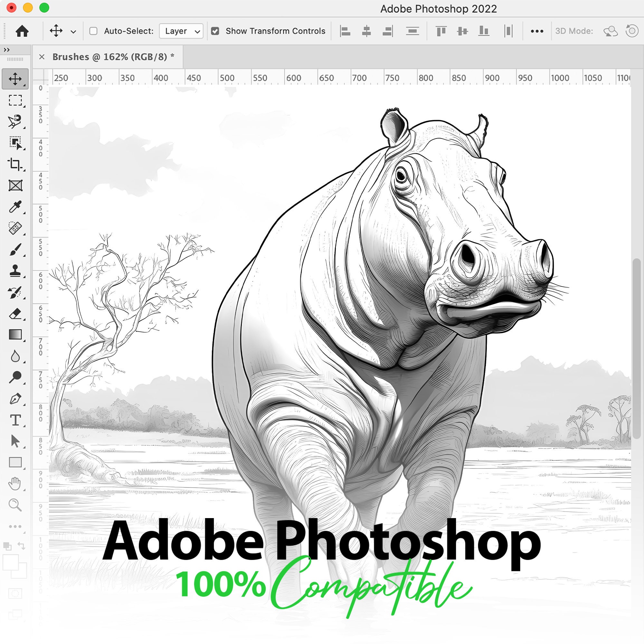Select the Move tool in the toolbar
The height and width of the screenshot is (644, 644).
click(x=15, y=79)
